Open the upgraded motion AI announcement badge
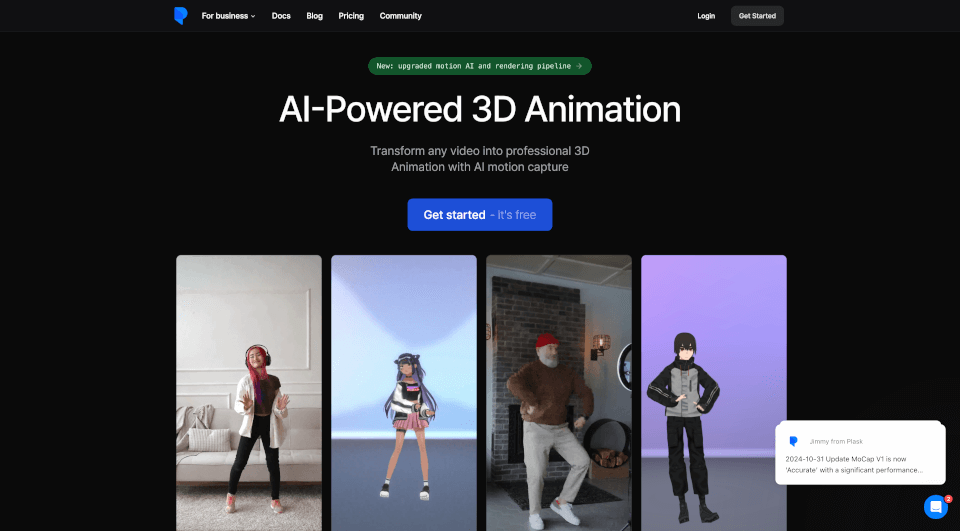This screenshot has width=960, height=531. point(479,66)
